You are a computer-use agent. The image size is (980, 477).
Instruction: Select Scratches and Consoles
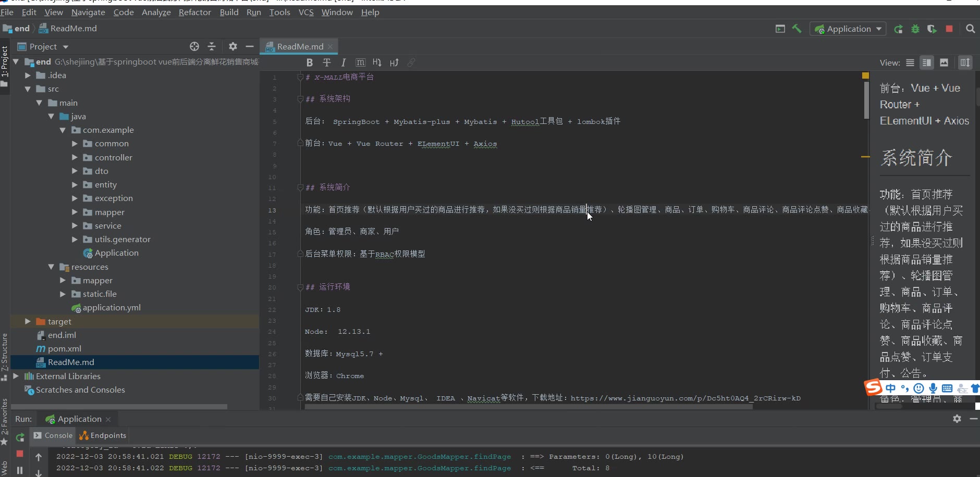(x=75, y=390)
